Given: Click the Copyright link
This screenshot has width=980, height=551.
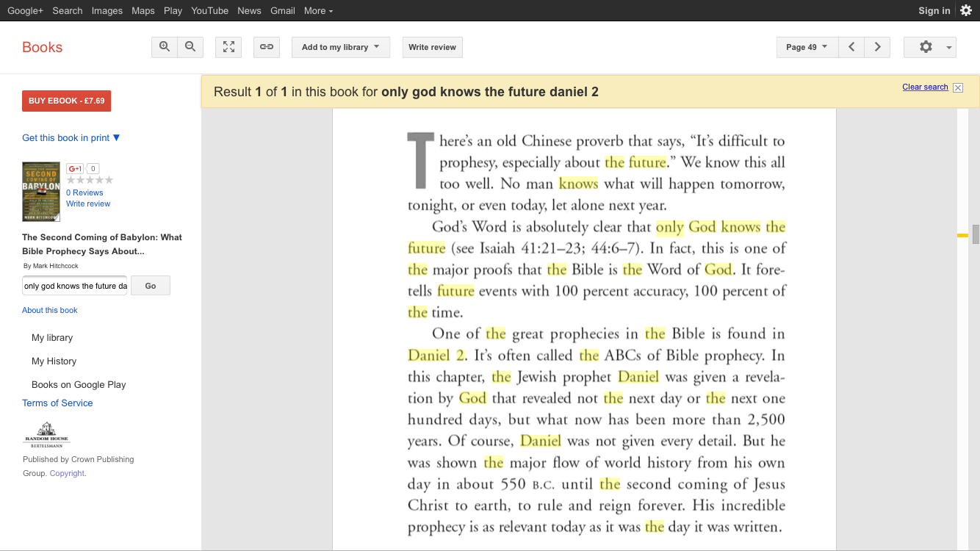Looking at the screenshot, I should pos(67,473).
